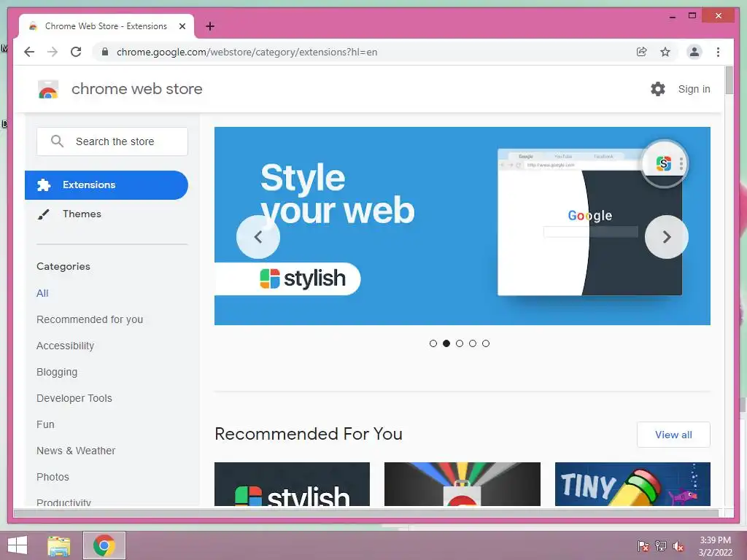
Task: Click the muted volume tray icon
Action: click(678, 545)
